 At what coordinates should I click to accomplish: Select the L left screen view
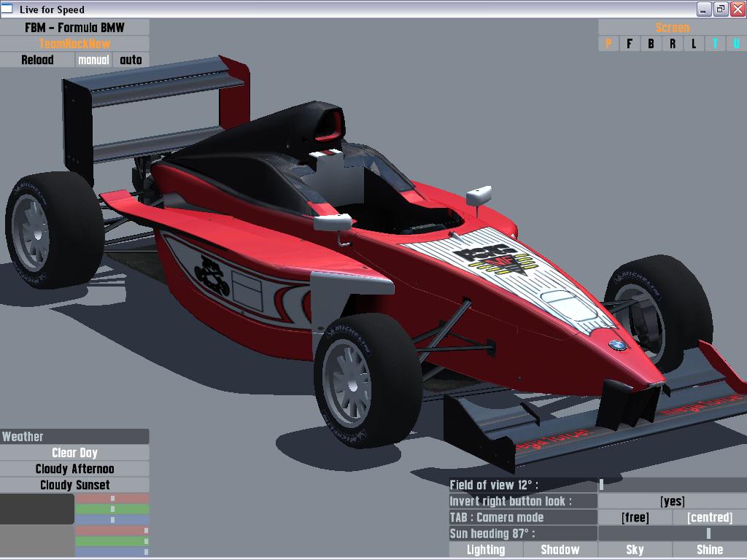point(694,44)
